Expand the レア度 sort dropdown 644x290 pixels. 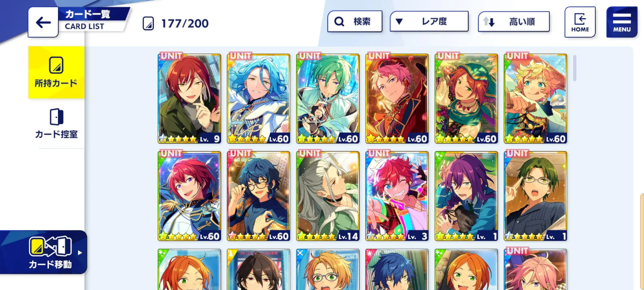click(429, 21)
